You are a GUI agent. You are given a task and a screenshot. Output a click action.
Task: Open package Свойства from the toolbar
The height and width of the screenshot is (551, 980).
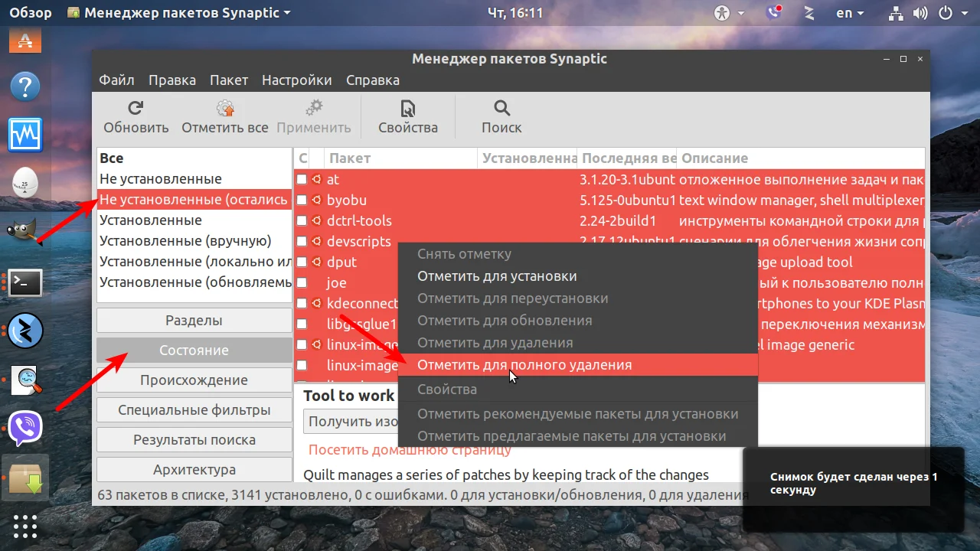(408, 117)
